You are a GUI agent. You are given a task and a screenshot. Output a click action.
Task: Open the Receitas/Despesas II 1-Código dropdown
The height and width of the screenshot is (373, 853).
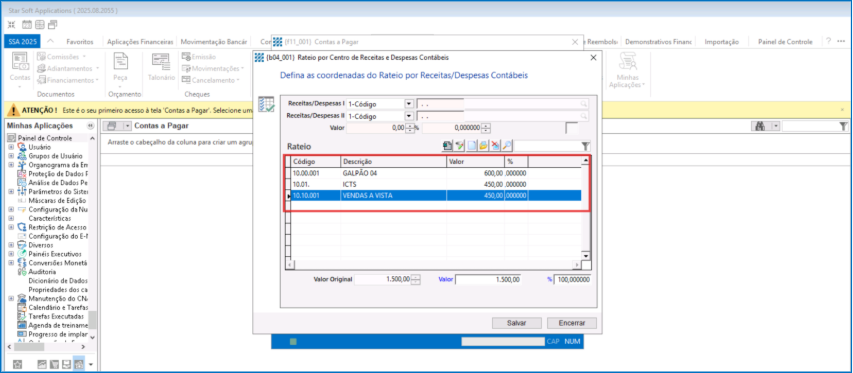[x=409, y=116]
